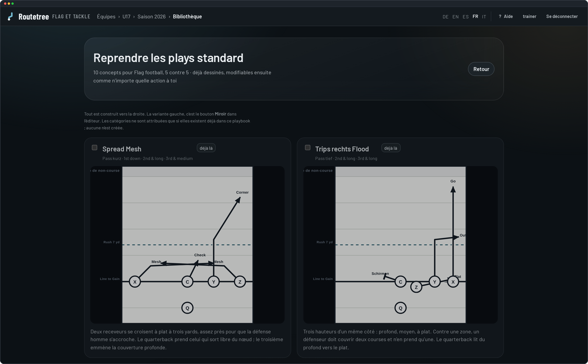Open the U17 breadcrumb level
588x364 pixels.
pyautogui.click(x=126, y=16)
